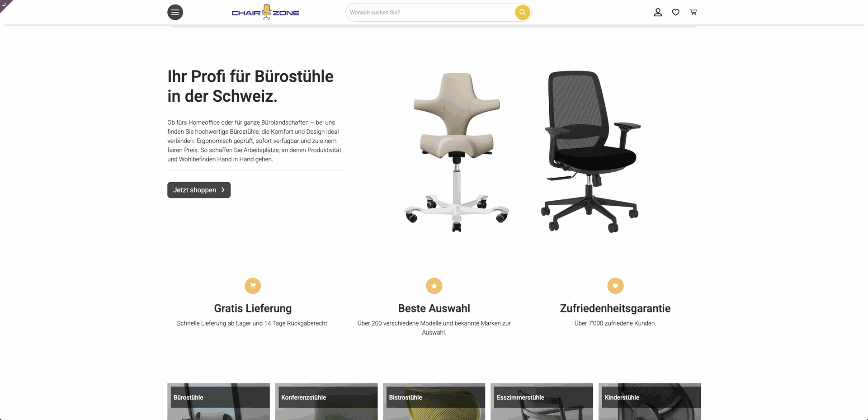Open the Kinderstühle category tile
This screenshot has height=420, width=868.
(650, 401)
